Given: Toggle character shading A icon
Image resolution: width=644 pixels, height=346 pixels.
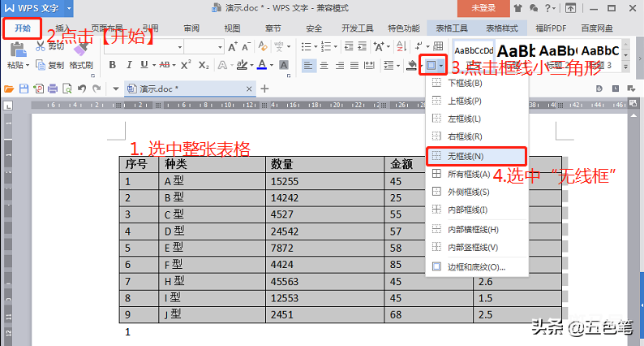Looking at the screenshot, I should [x=283, y=65].
